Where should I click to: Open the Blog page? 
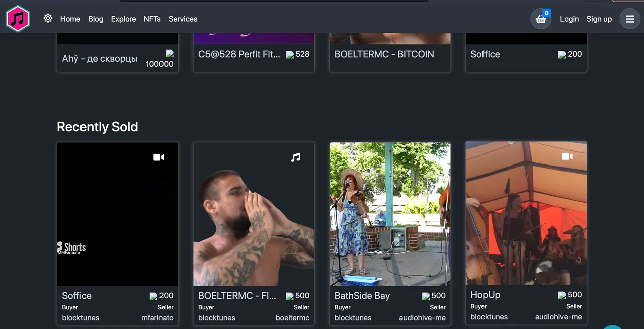coord(96,19)
